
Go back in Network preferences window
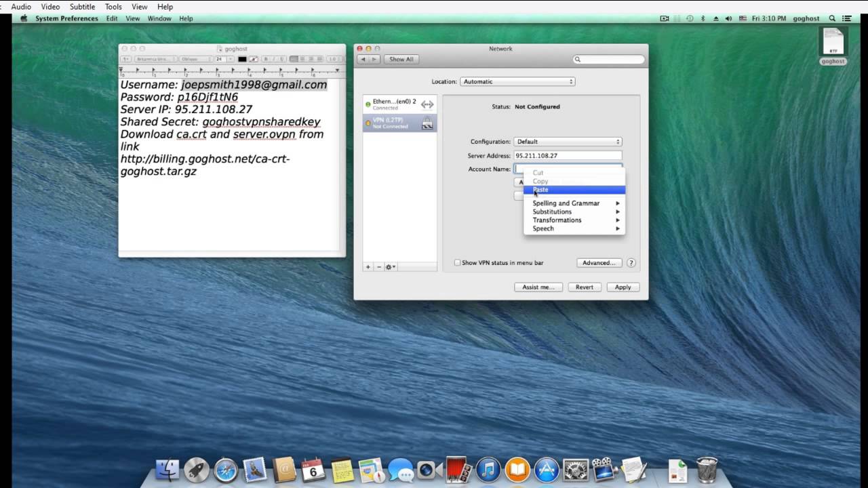point(363,59)
